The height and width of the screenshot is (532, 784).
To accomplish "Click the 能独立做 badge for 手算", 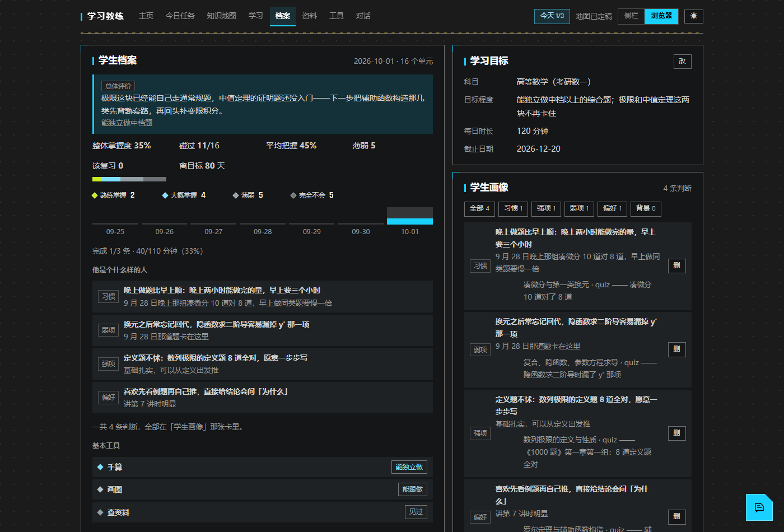I will point(409,467).
